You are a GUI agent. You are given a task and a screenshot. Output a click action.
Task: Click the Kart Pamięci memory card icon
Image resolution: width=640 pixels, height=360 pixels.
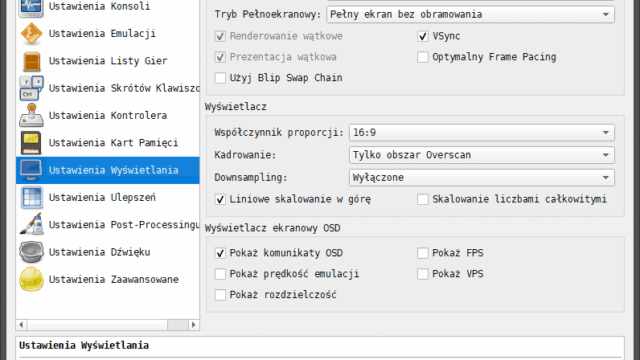(x=31, y=143)
